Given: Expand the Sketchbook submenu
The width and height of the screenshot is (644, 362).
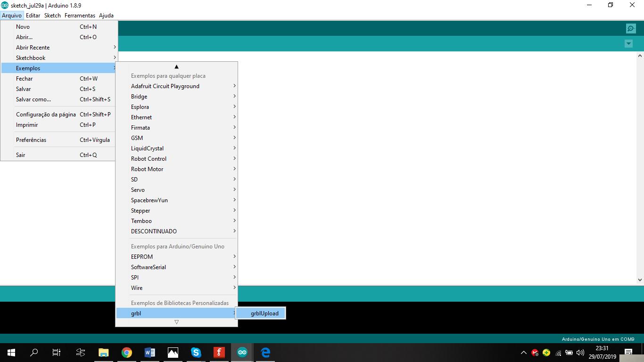Looking at the screenshot, I should pos(59,58).
